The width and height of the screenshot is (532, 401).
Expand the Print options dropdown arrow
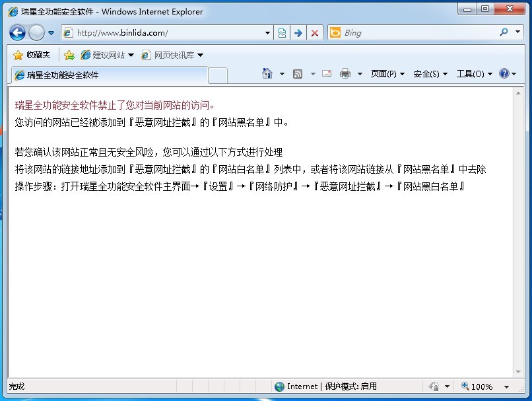(360, 74)
